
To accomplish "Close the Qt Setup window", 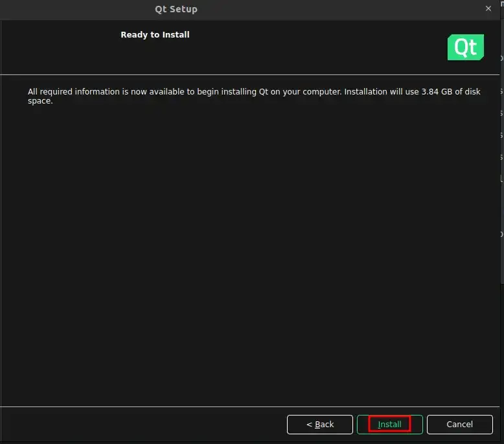I will coord(488,8).
